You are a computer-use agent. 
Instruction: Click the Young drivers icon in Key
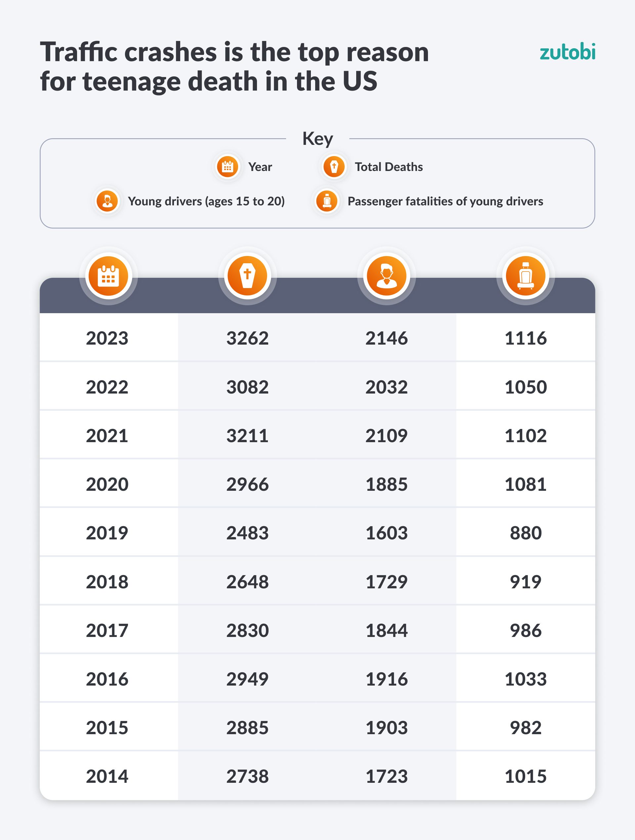tap(107, 201)
